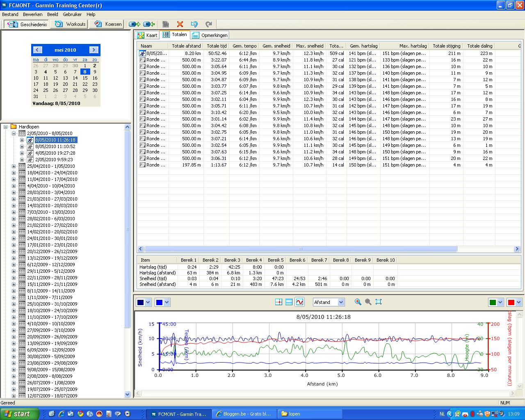Image resolution: width=525 pixels, height=420 pixels.
Task: Collapse the Hardlopen tree folder
Action: click(x=6, y=127)
